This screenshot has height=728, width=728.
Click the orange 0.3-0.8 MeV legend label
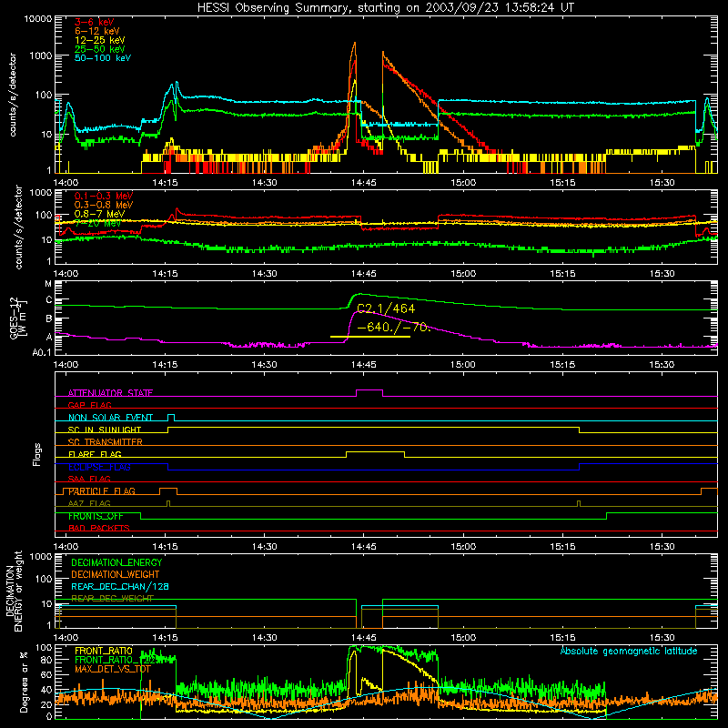[x=104, y=205]
